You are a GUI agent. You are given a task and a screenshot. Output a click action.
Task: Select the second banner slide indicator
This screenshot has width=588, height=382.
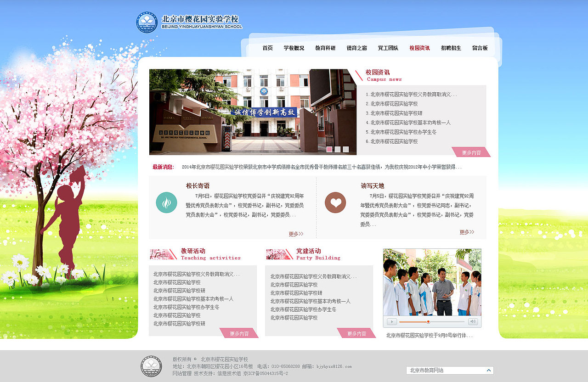pyautogui.click(x=338, y=149)
